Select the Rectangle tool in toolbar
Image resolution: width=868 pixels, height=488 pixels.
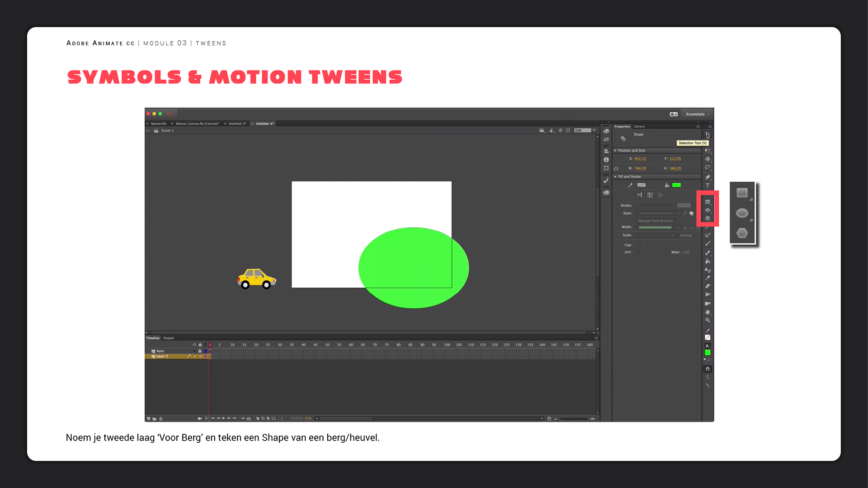708,202
